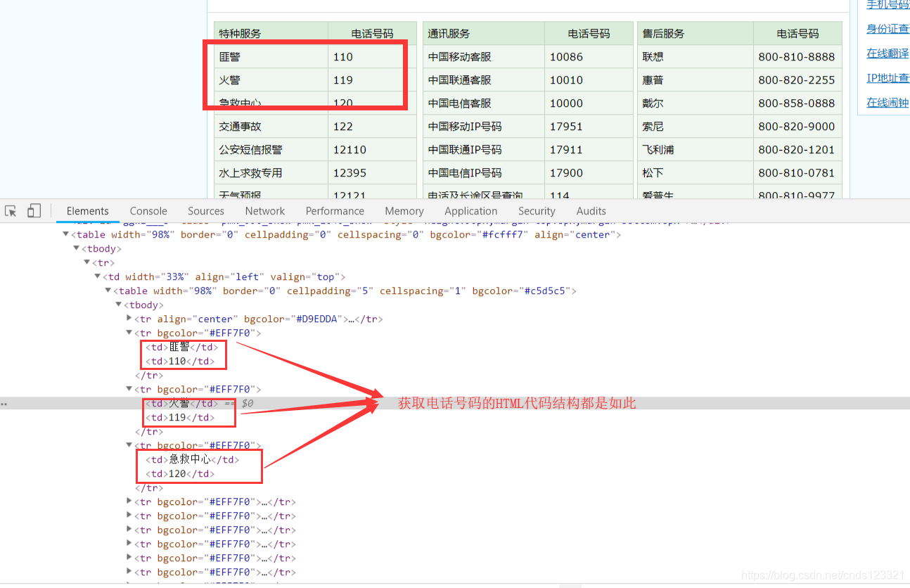Click the 水上求救专用 table cell
The width and height of the screenshot is (910, 588).
[271, 172]
